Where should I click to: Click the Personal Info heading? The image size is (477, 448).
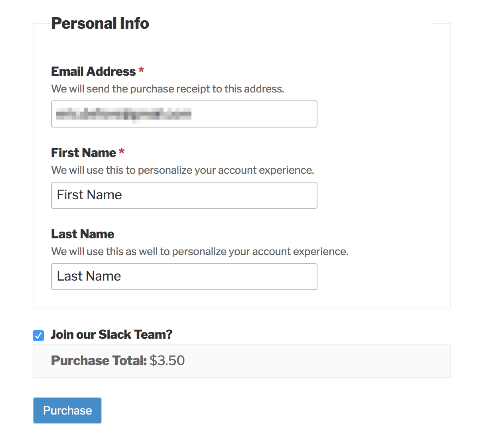pos(100,24)
